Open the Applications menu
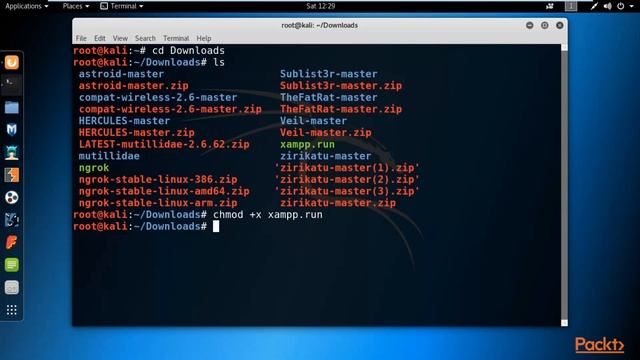The width and height of the screenshot is (640, 360). (27, 6)
